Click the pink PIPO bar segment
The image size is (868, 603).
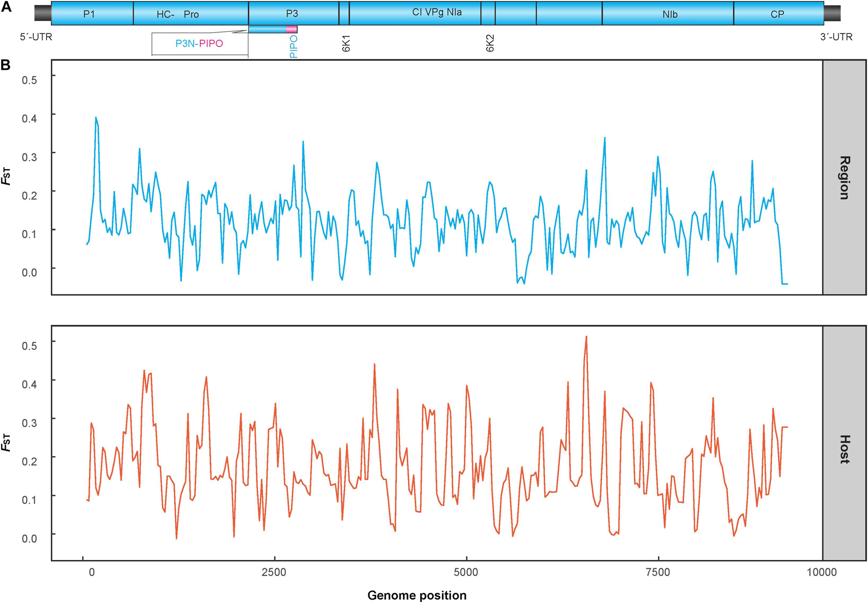tap(291, 29)
